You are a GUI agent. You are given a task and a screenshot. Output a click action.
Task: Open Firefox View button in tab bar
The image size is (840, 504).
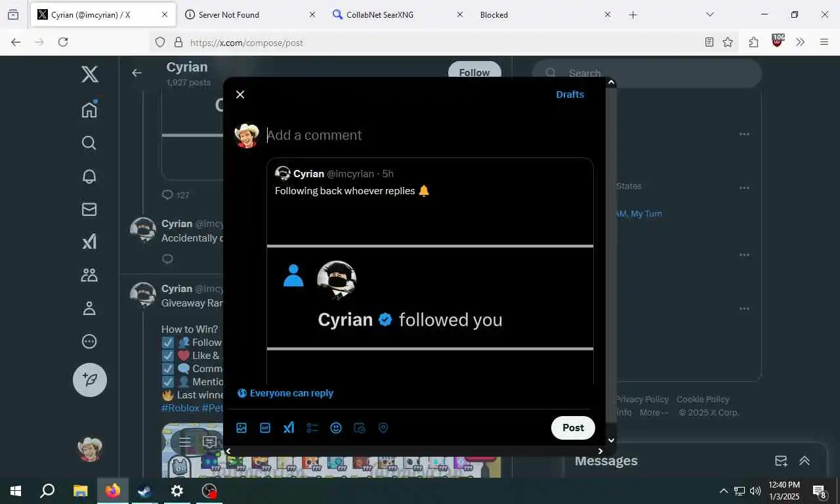[13, 14]
